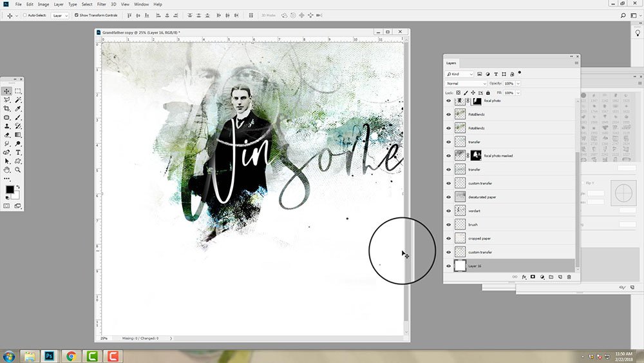This screenshot has width=644, height=363.
Task: Select the Gradient tool
Action: click(x=18, y=135)
